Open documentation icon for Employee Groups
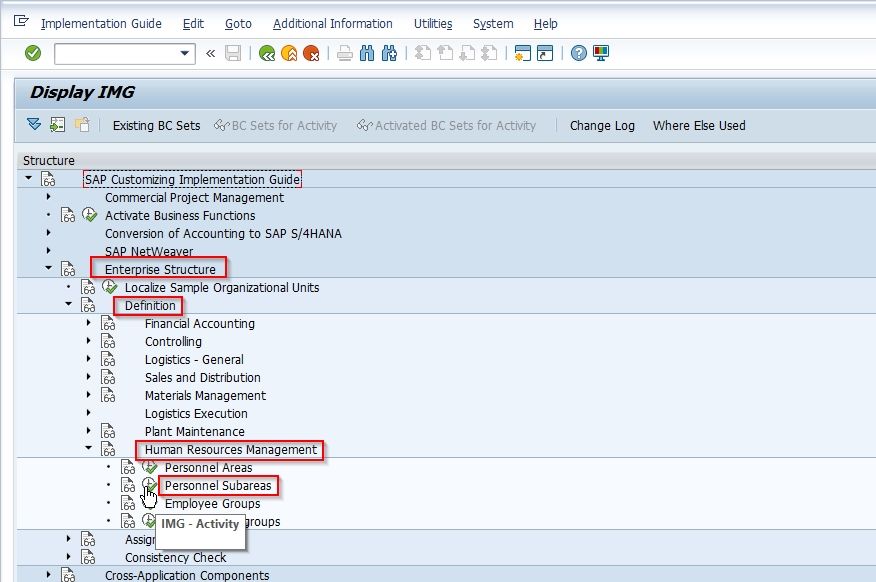Screen dimensions: 876x582 pos(128,503)
